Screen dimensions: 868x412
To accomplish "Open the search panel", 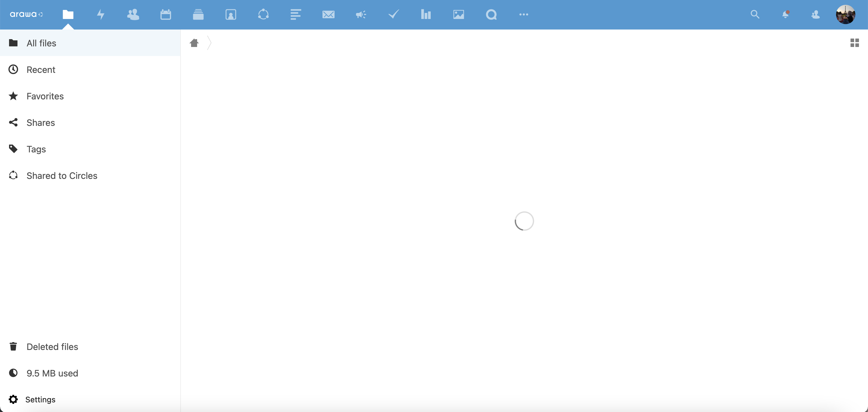I will tap(755, 14).
